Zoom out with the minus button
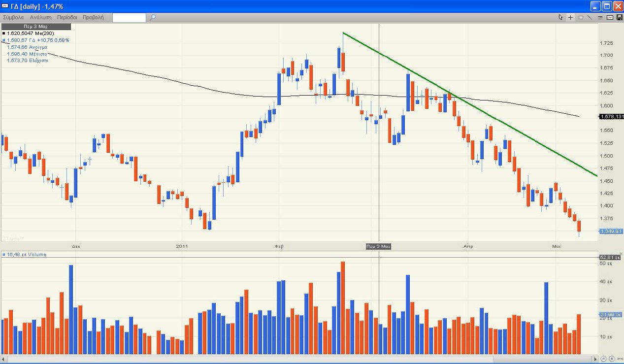Image resolution: width=624 pixels, height=364 pixels. click(x=603, y=359)
